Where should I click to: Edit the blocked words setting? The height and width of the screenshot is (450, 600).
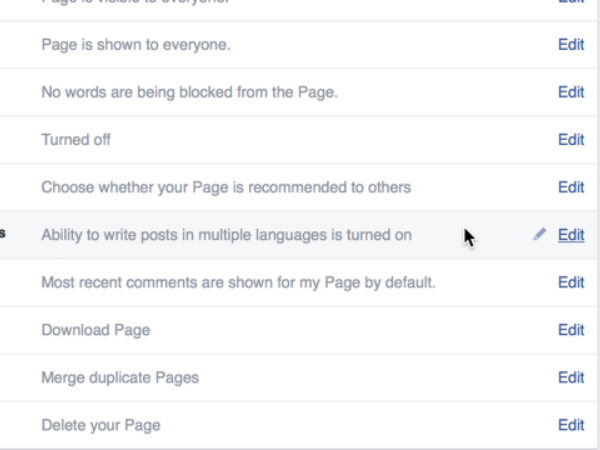pyautogui.click(x=571, y=92)
